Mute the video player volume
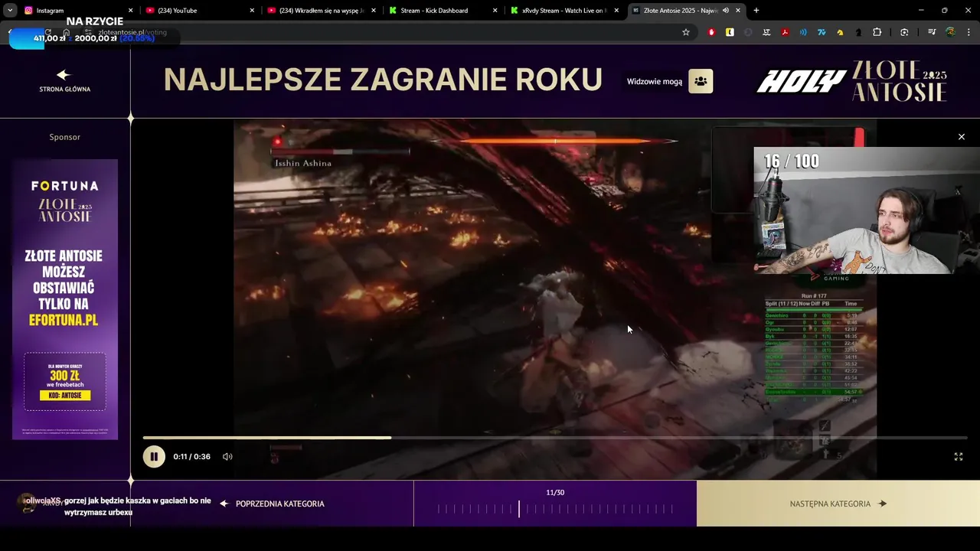The height and width of the screenshot is (551, 980). pyautogui.click(x=227, y=457)
